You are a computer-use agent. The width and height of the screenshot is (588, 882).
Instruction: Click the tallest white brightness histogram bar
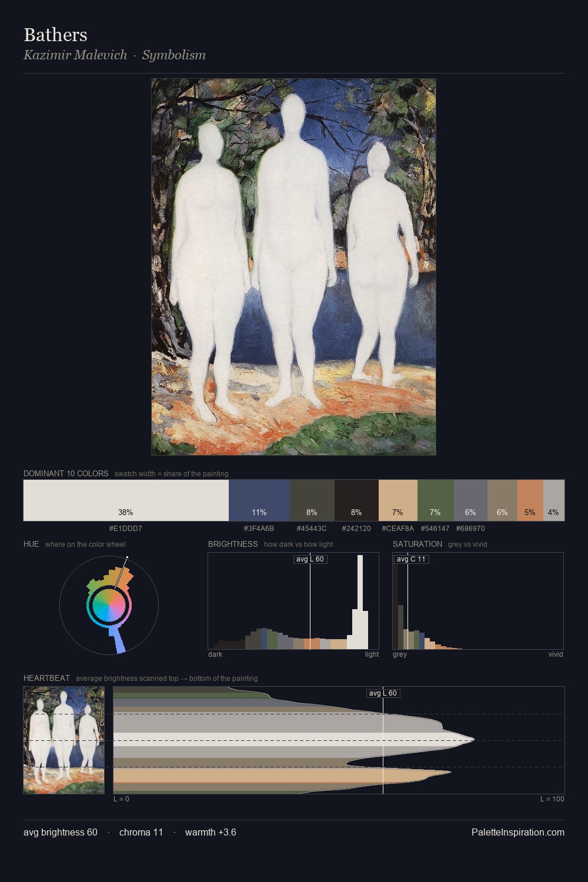pyautogui.click(x=360, y=602)
